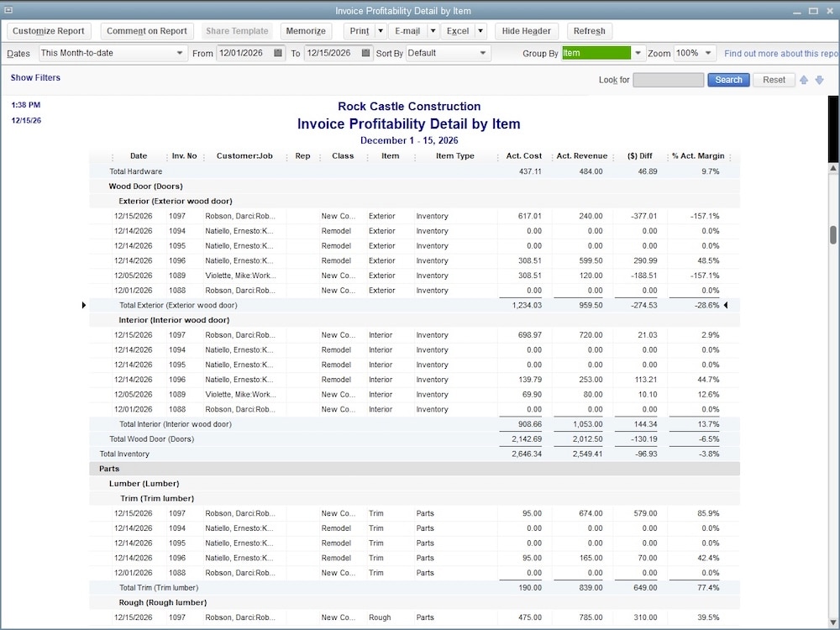Click the vertical scrollbar down arrow

point(832,621)
